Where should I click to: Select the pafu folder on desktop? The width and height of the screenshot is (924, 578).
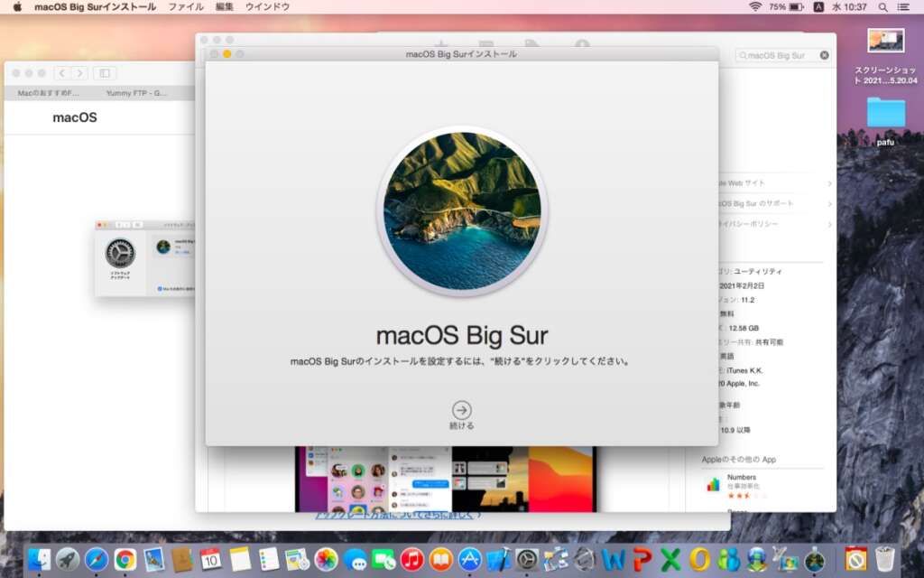coord(886,121)
